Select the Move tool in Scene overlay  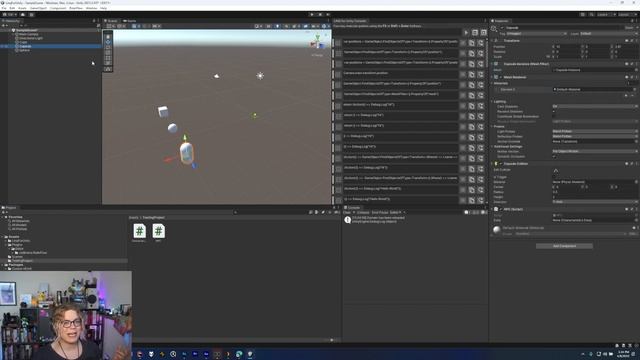point(108,42)
